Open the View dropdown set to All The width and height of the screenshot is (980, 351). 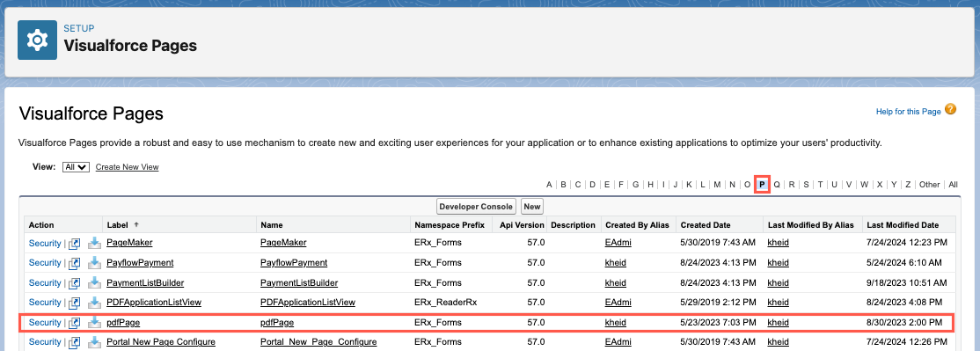click(x=77, y=167)
